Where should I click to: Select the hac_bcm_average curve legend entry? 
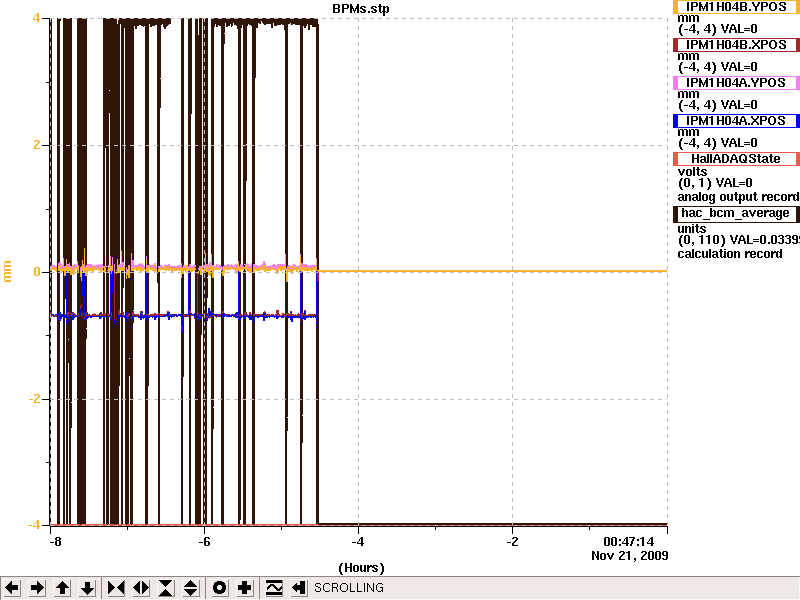736,213
